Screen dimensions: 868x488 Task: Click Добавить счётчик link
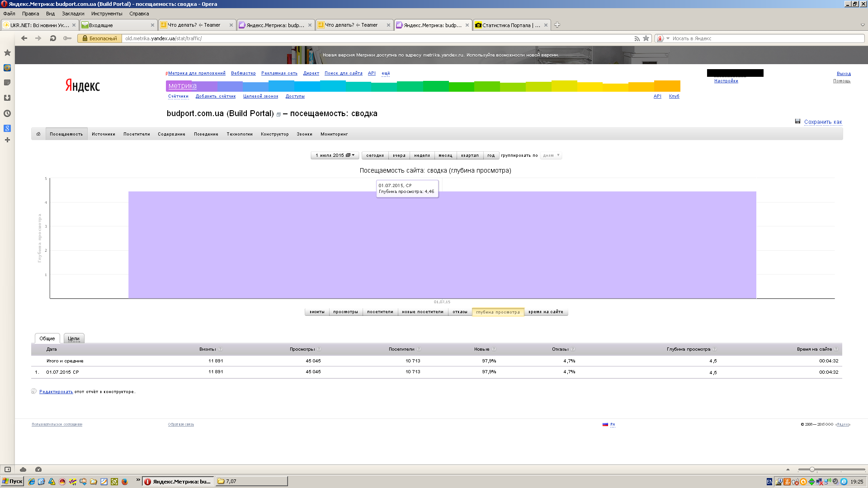(216, 96)
